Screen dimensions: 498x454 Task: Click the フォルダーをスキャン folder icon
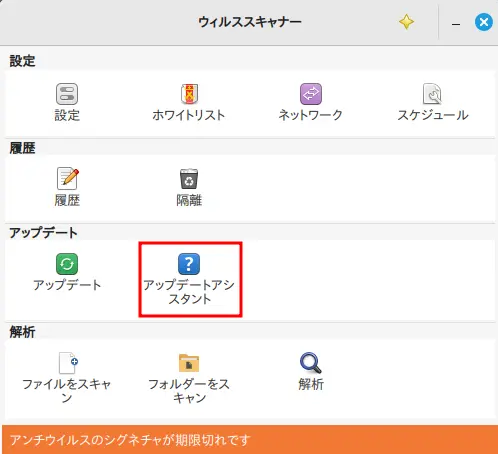tap(189, 363)
